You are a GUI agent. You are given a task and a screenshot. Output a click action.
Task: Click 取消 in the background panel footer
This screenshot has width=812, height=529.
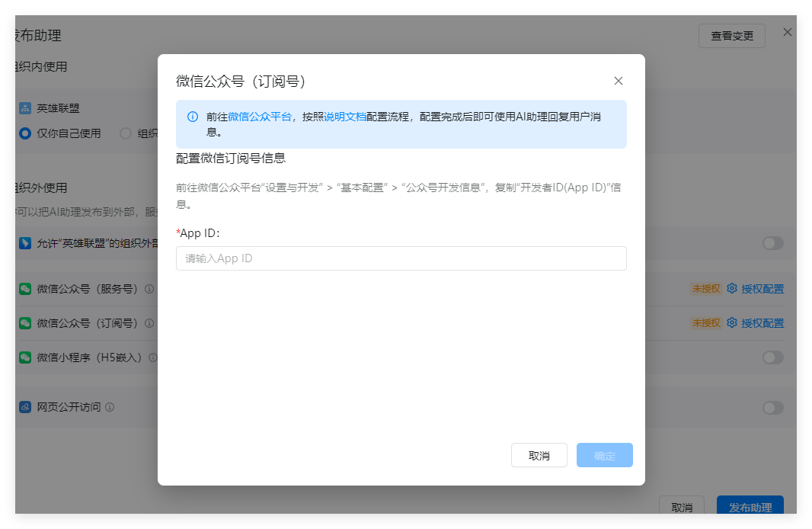(x=682, y=505)
